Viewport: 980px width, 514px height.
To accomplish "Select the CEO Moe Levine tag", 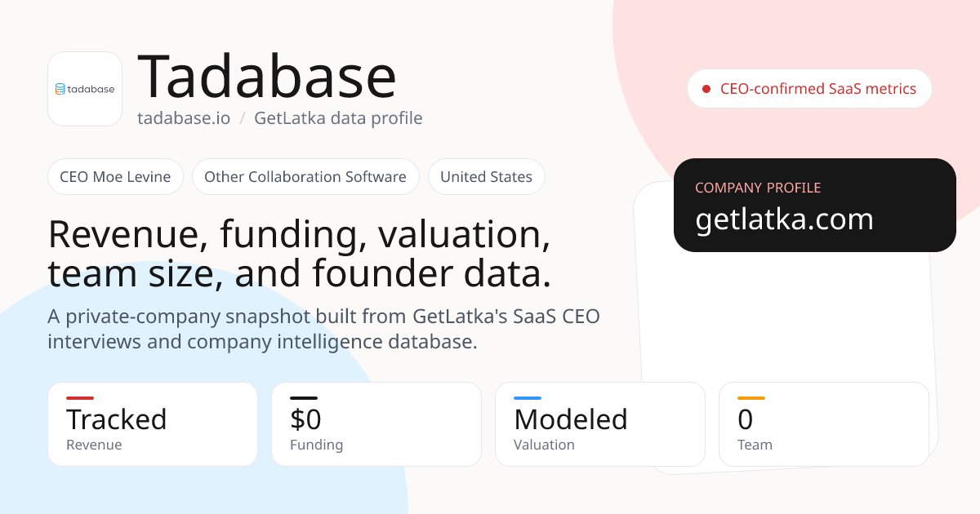I will coord(115,177).
